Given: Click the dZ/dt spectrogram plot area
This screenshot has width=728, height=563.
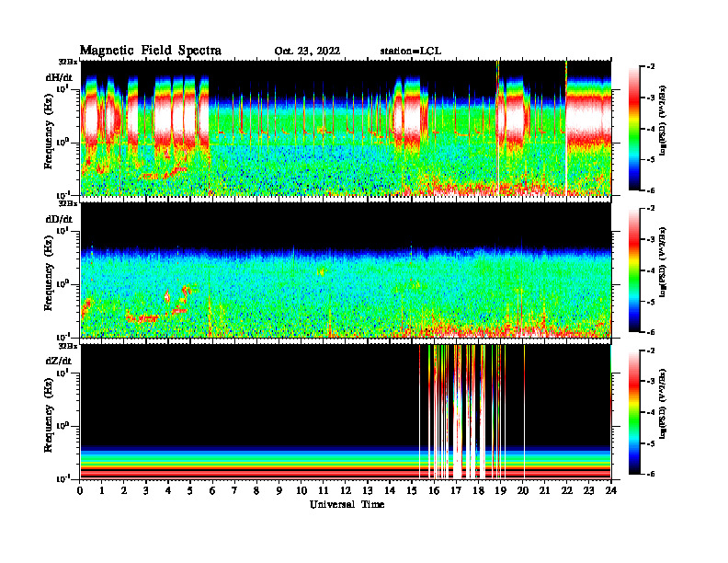Looking at the screenshot, I should click(x=346, y=412).
